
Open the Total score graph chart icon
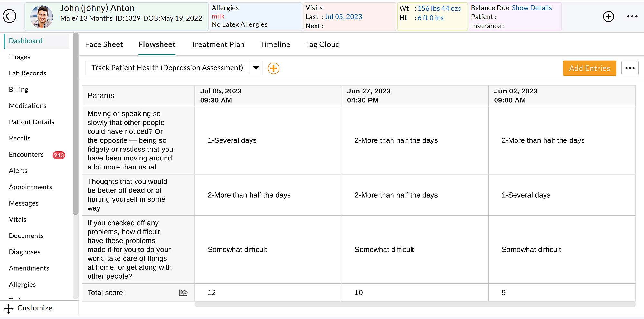pos(183,293)
